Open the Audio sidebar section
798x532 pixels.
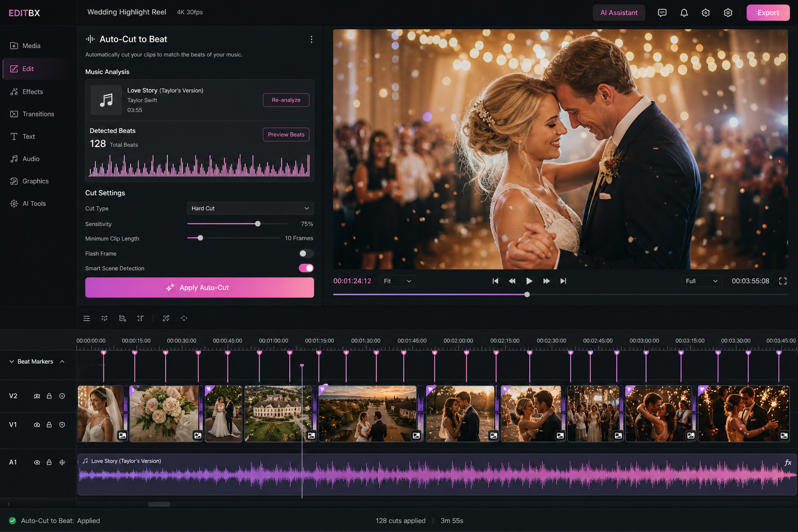pyautogui.click(x=31, y=158)
